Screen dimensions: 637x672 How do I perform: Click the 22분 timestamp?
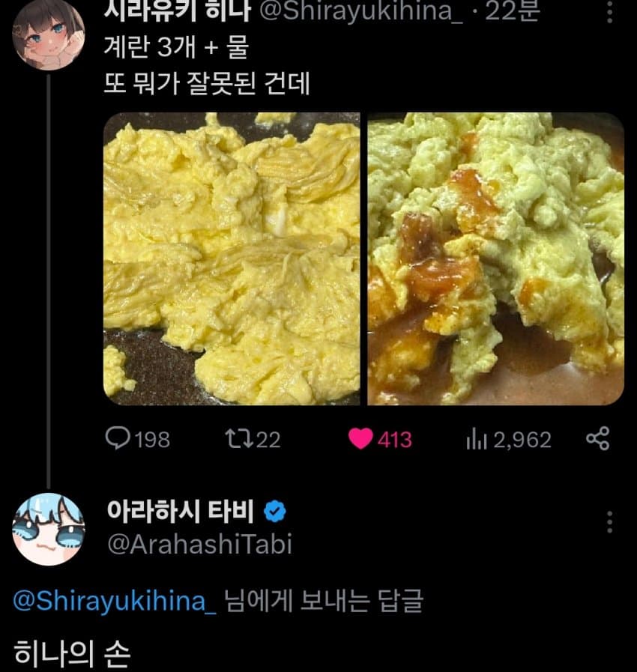[513, 11]
